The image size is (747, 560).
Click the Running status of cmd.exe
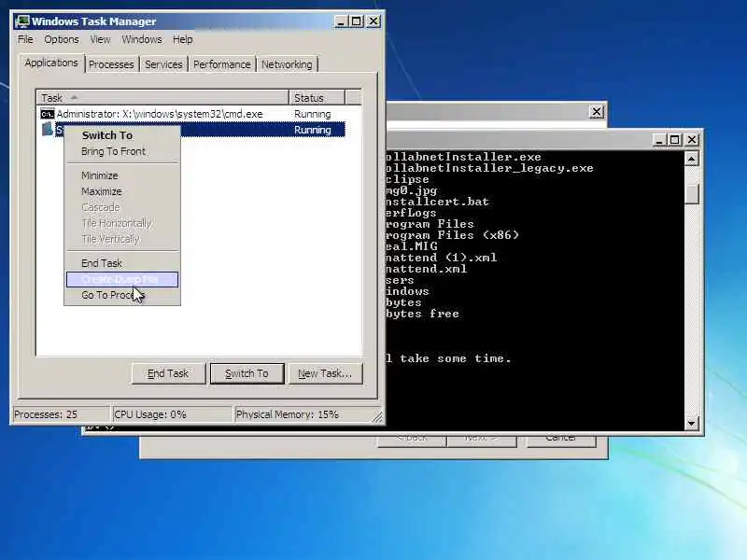(x=313, y=114)
